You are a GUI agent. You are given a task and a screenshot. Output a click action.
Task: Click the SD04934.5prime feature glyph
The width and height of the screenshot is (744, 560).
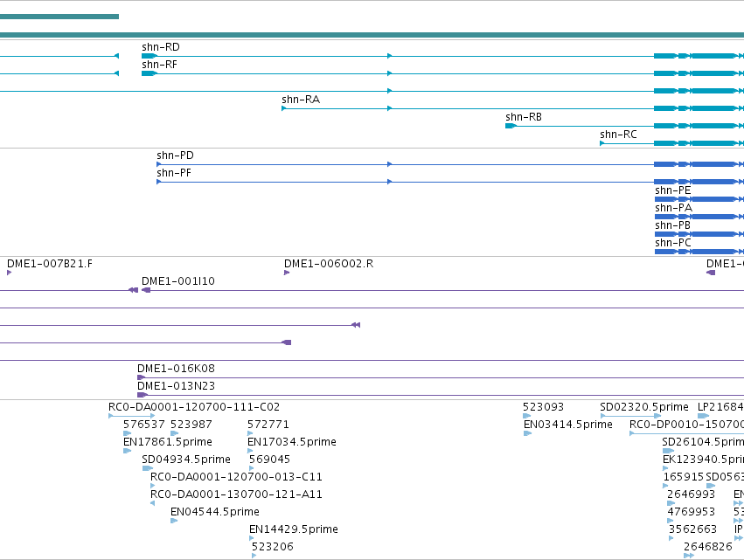point(148,468)
